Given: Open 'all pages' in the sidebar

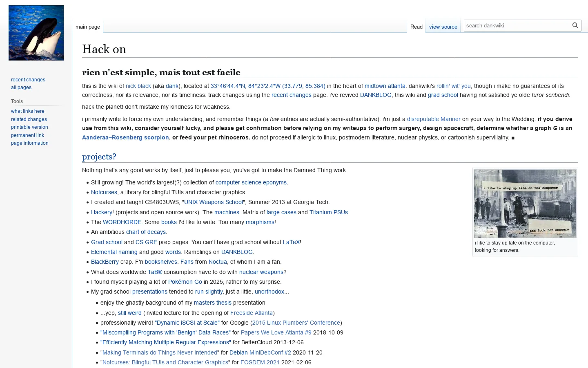Looking at the screenshot, I should (x=21, y=88).
